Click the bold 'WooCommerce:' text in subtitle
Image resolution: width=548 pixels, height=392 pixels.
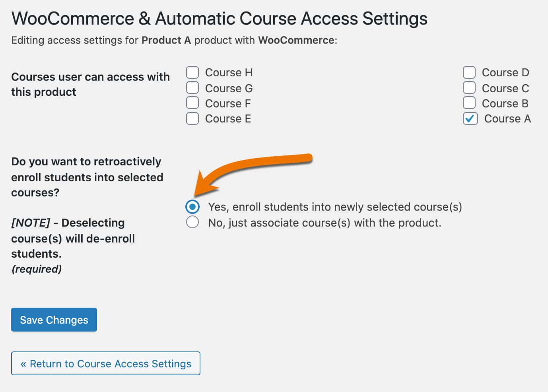coord(297,40)
